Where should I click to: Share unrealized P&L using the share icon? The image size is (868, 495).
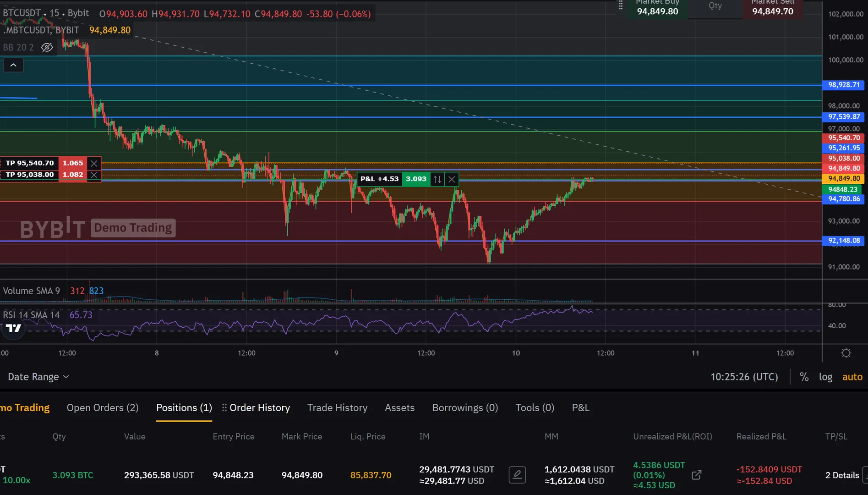(696, 475)
